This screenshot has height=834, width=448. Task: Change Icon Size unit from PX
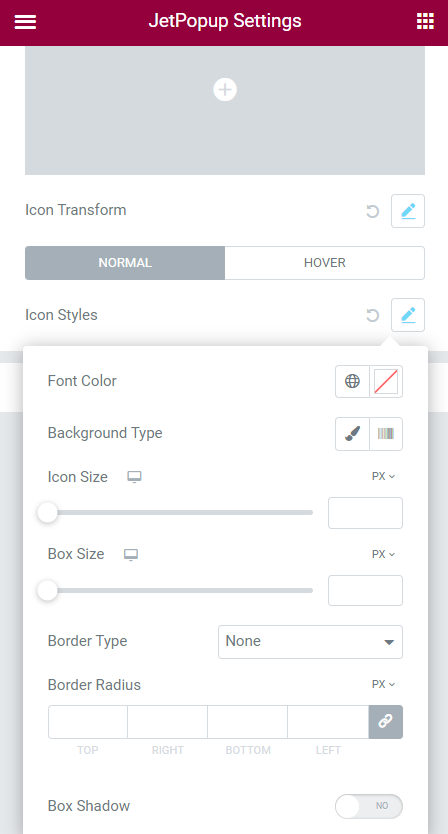click(x=383, y=477)
